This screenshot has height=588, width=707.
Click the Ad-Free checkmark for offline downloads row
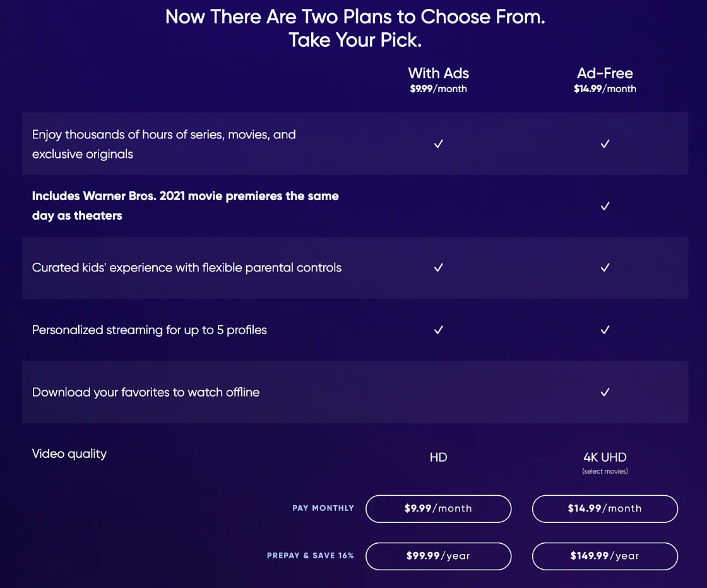pos(605,392)
